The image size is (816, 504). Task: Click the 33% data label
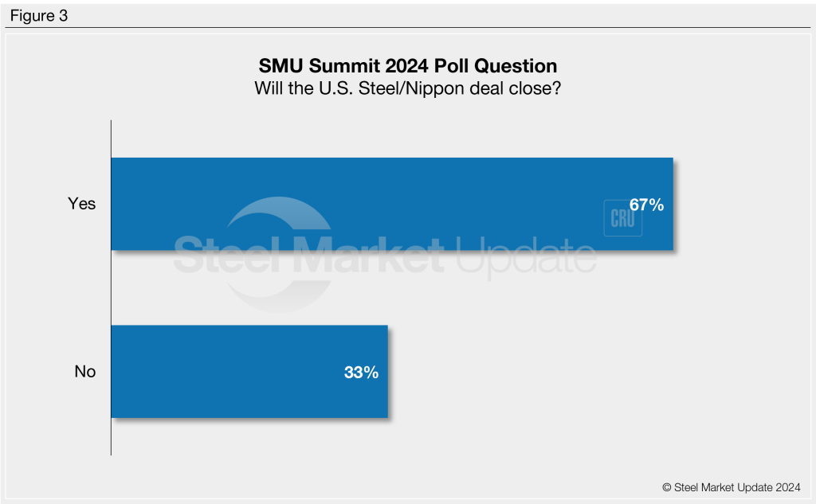pyautogui.click(x=361, y=372)
